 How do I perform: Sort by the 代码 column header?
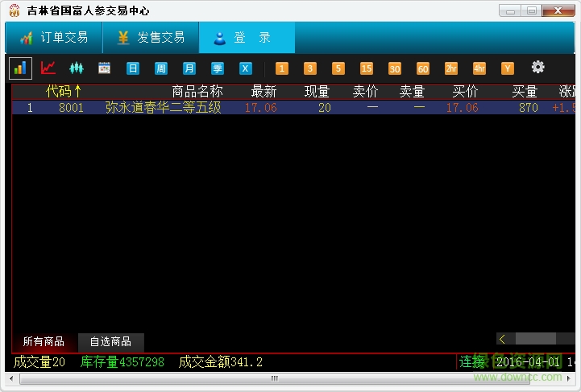(x=63, y=91)
